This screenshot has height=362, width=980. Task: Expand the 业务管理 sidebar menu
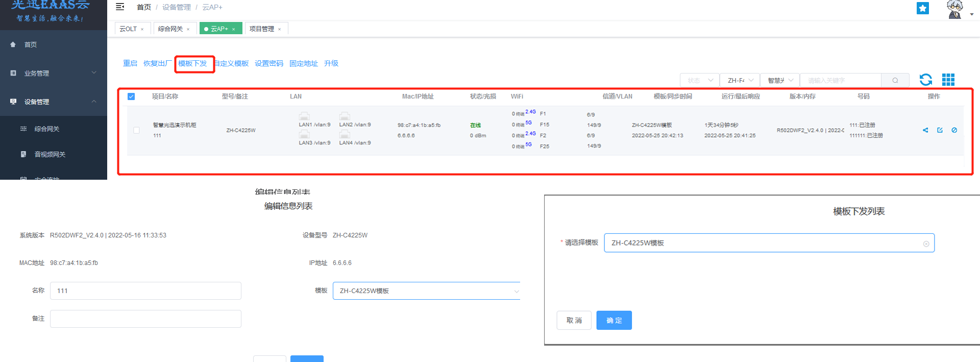click(54, 73)
